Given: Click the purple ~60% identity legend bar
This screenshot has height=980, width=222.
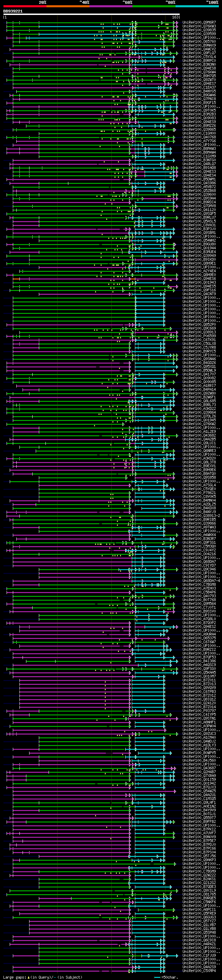Looking at the screenshot, I should pyautogui.click(x=111, y=7).
